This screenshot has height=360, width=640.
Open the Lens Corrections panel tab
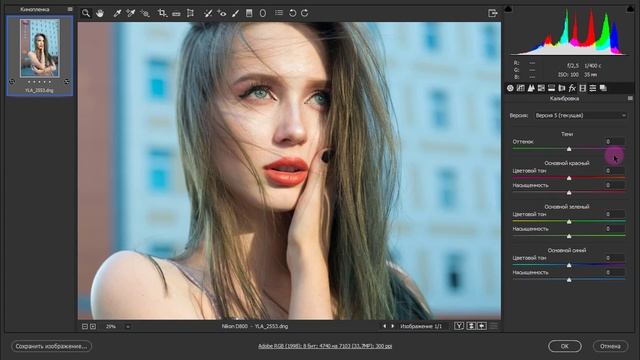coord(562,88)
